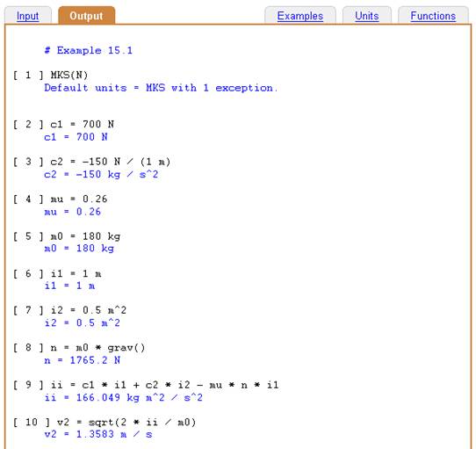Click the 'v2 = 1.3583 m / s' result
Image resolution: width=476 pixels, height=449 pixels.
click(x=98, y=434)
